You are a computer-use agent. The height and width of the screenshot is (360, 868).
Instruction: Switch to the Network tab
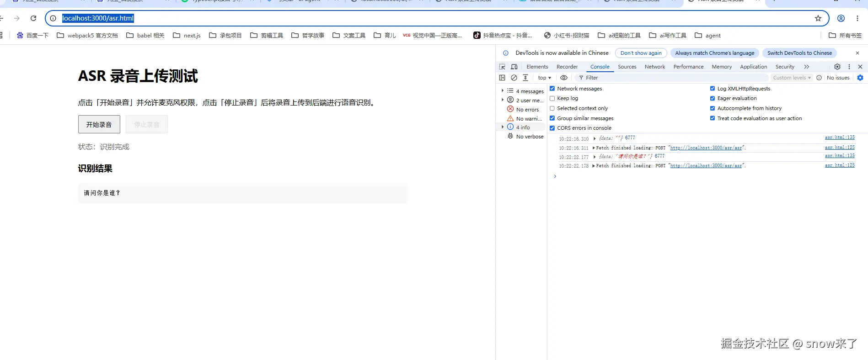tap(655, 67)
